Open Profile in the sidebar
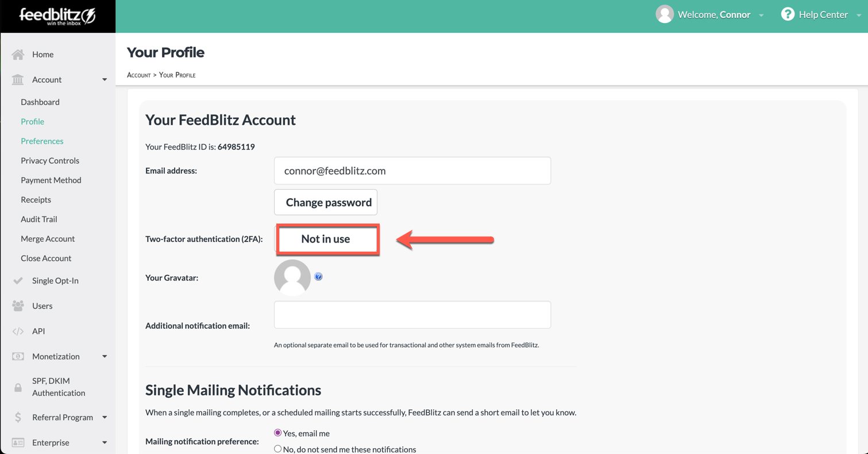This screenshot has width=868, height=454. click(32, 121)
